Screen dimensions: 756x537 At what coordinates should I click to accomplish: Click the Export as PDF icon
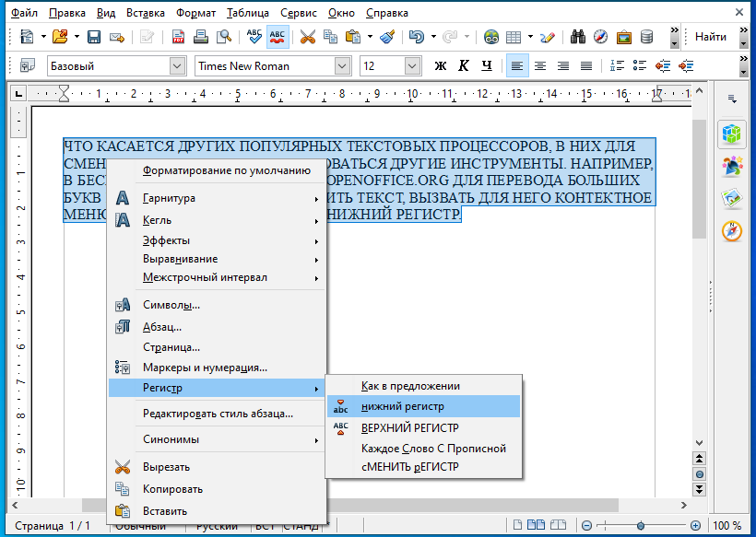pyautogui.click(x=178, y=38)
